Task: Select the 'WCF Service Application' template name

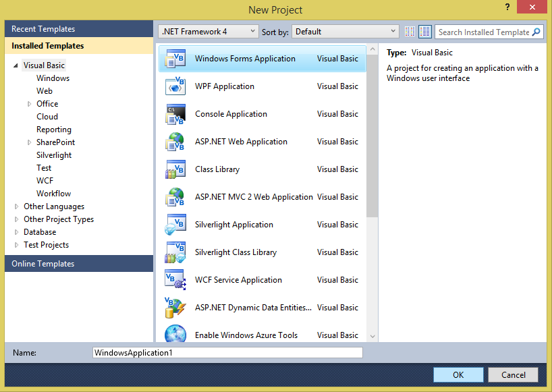Action: pyautogui.click(x=238, y=280)
